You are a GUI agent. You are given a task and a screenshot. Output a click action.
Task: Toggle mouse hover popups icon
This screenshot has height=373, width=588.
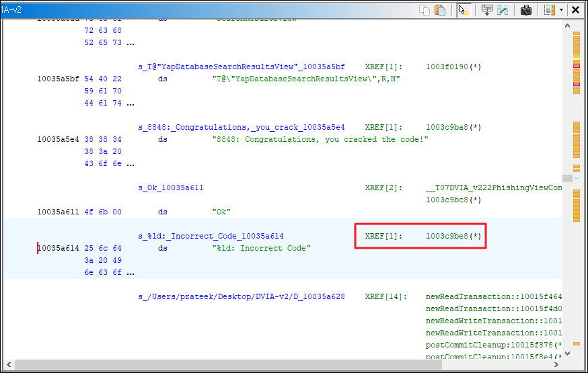(x=464, y=10)
